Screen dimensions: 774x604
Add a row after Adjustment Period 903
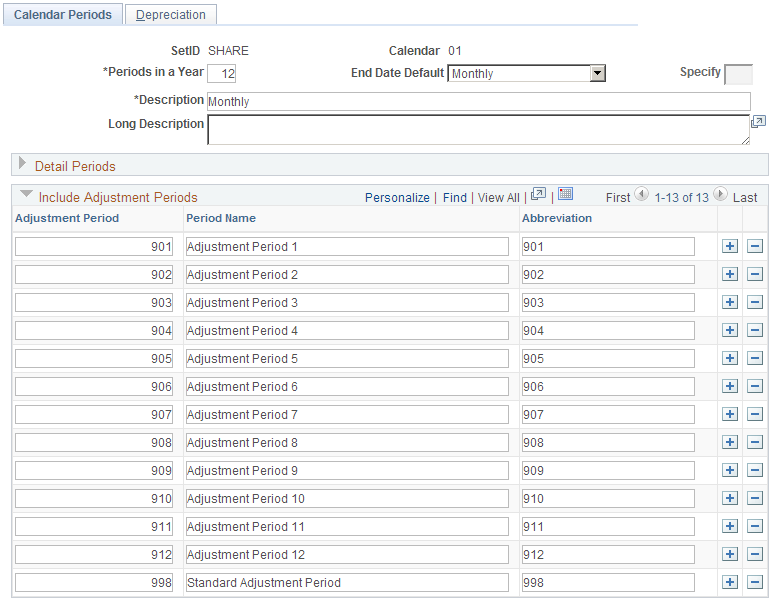[730, 302]
